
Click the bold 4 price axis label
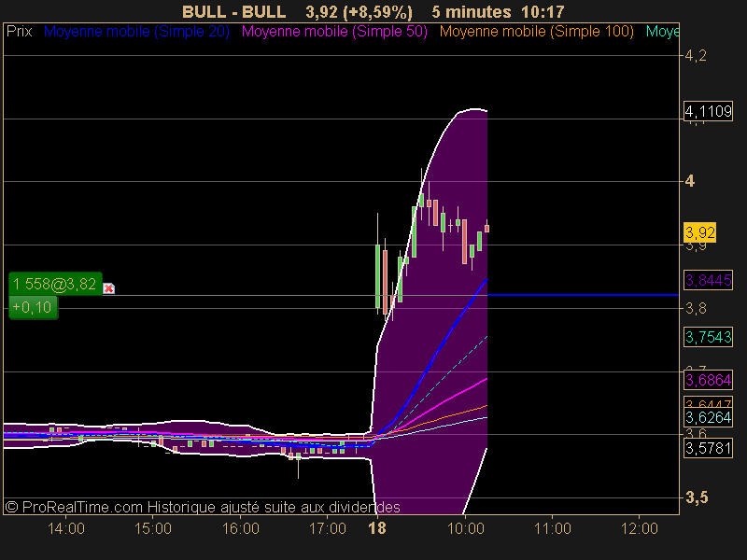click(x=690, y=181)
